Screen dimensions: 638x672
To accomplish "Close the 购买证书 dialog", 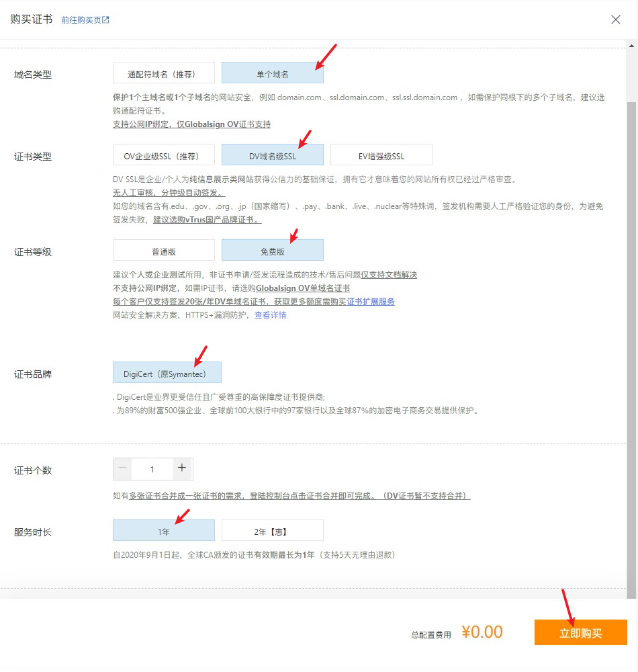I will [616, 19].
